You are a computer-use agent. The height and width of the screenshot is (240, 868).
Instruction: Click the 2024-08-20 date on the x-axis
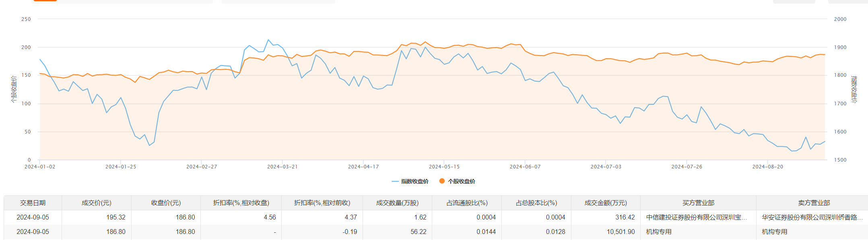pyautogui.click(x=768, y=167)
